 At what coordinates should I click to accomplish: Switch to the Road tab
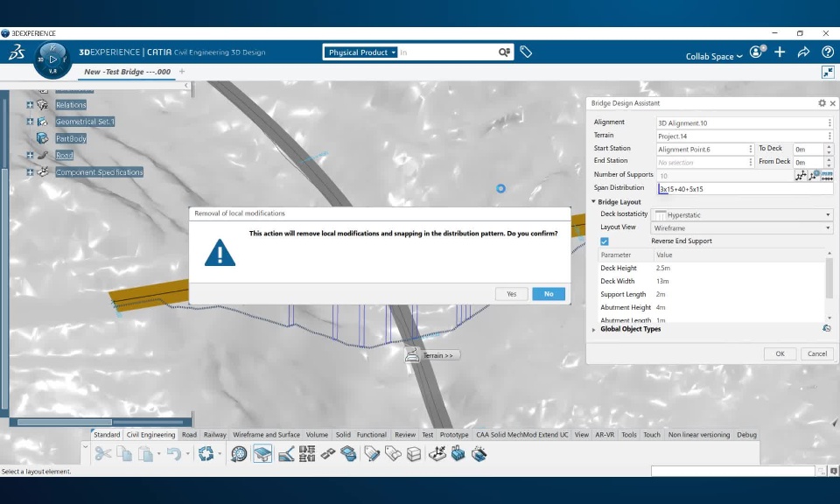tap(189, 434)
